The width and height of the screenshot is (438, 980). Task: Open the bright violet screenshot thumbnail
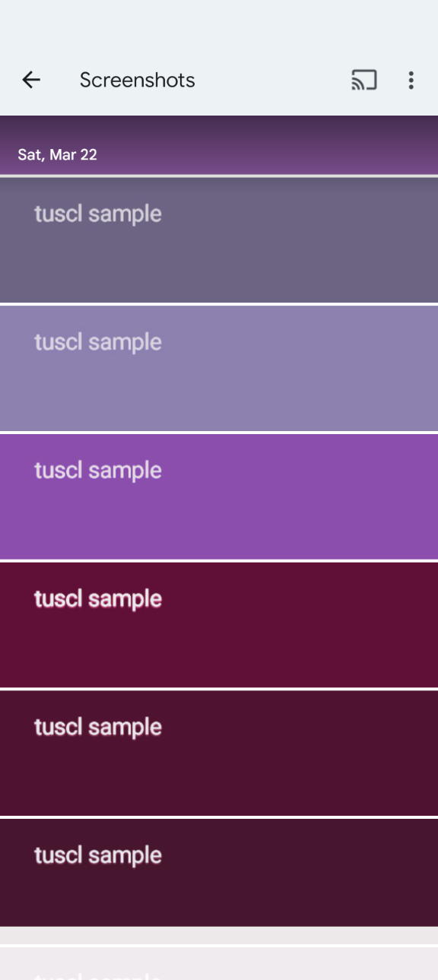click(219, 496)
